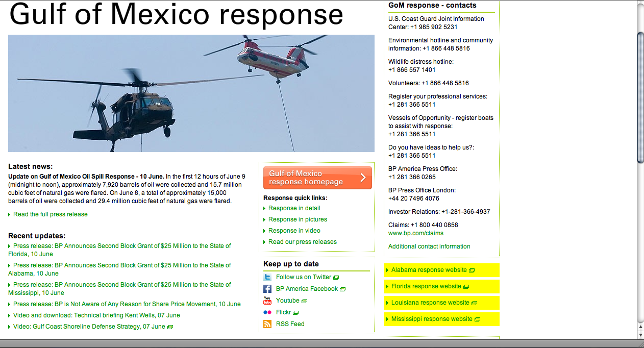Image resolution: width=644 pixels, height=348 pixels.
Task: Click the YouTube logo icon
Action: point(267,301)
